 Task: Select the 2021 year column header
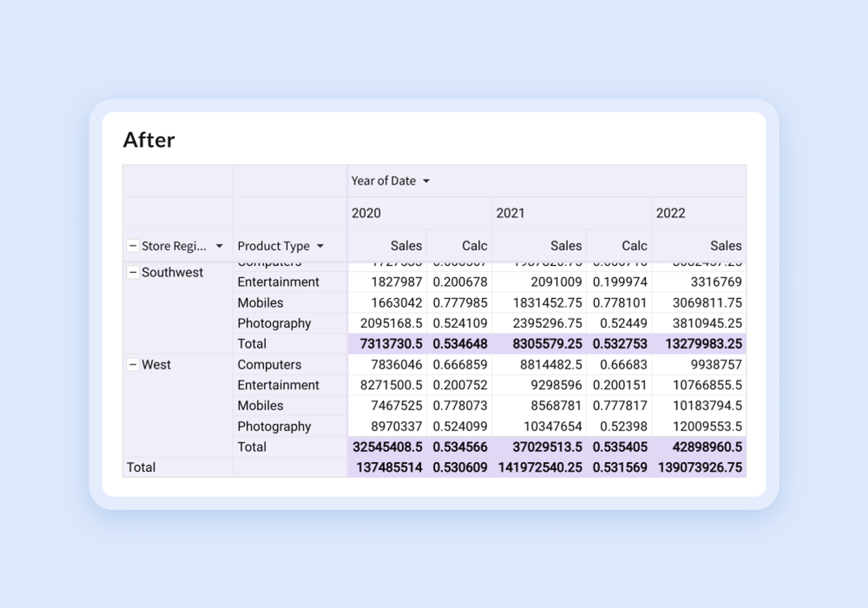pyautogui.click(x=510, y=213)
